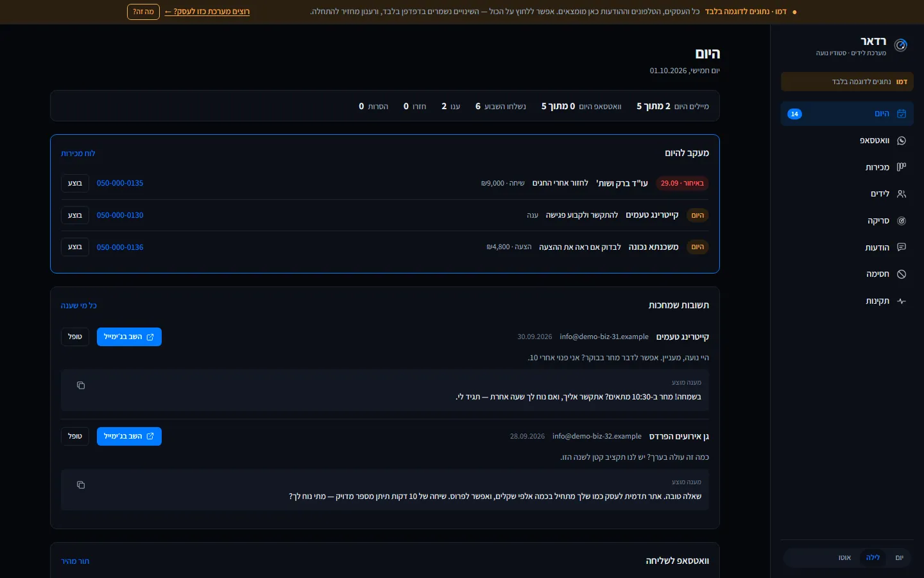Click the מיילים היום 2 מתוך 5 stat
This screenshot has height=578, width=924.
672,106
